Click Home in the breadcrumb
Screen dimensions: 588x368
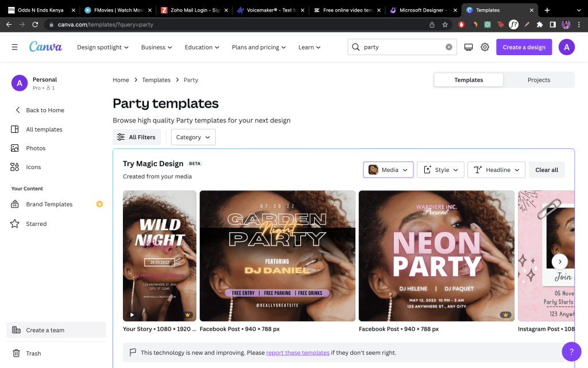(x=121, y=79)
